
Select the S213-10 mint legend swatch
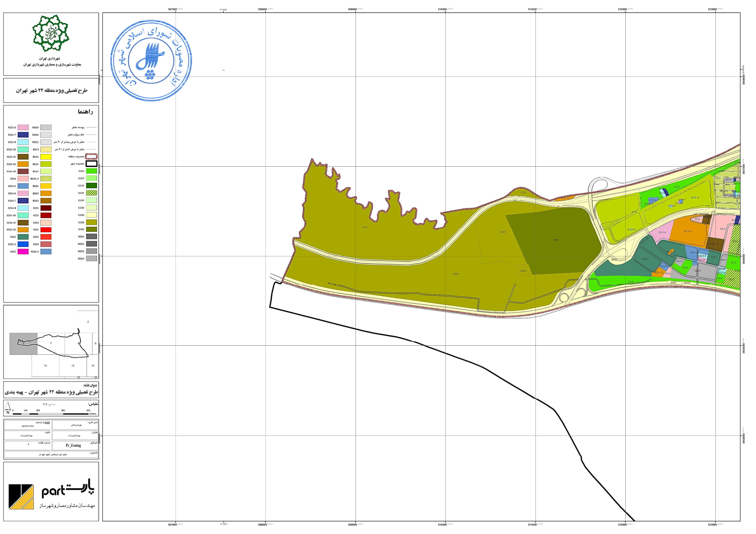point(23,149)
